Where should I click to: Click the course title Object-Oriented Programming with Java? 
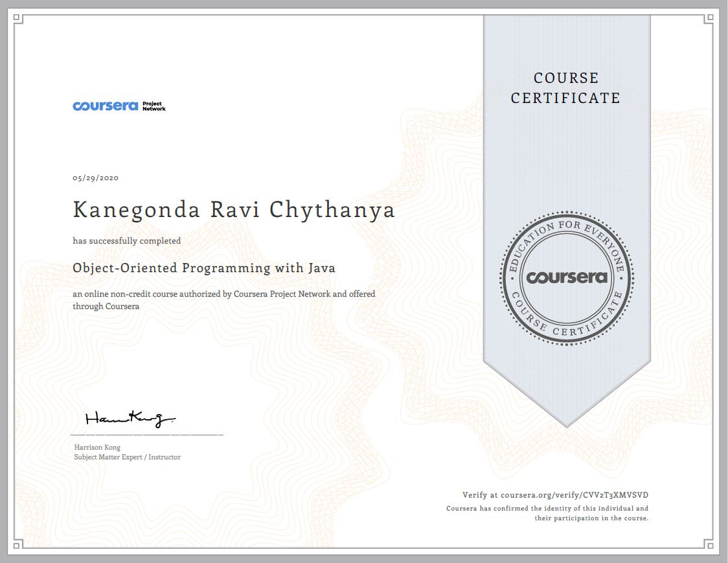(204, 268)
